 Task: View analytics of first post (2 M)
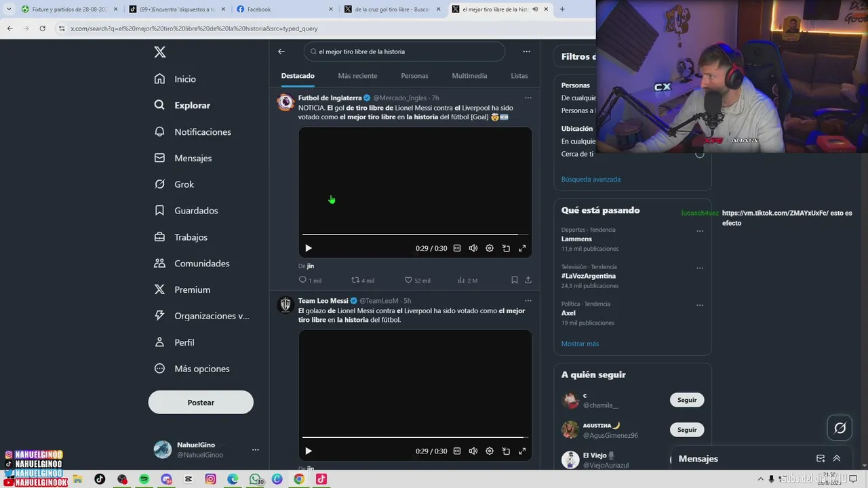point(467,280)
